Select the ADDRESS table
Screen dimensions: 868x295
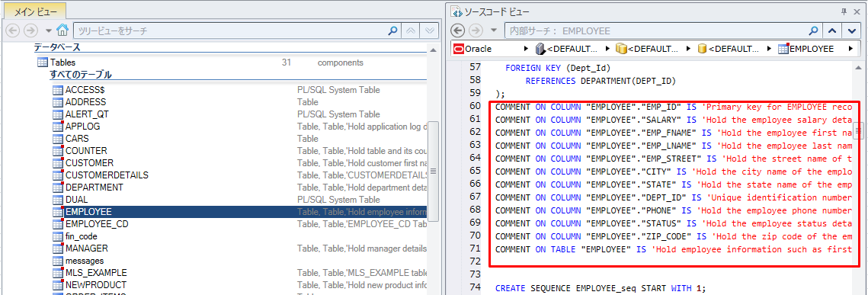pos(85,102)
